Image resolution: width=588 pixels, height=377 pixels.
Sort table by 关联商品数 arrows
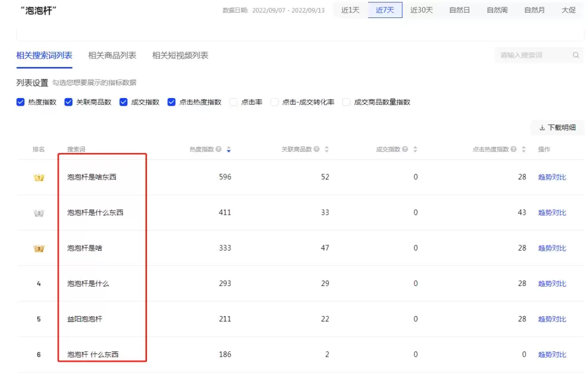tap(326, 149)
